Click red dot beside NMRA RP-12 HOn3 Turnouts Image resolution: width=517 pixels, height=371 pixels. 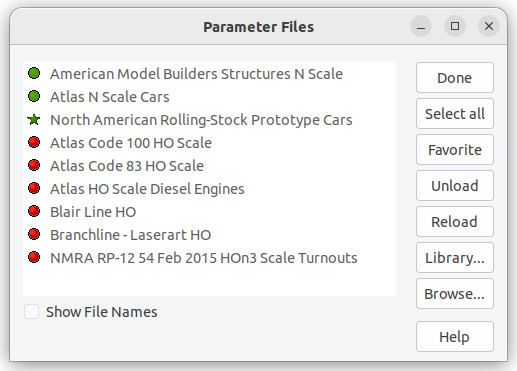point(34,257)
